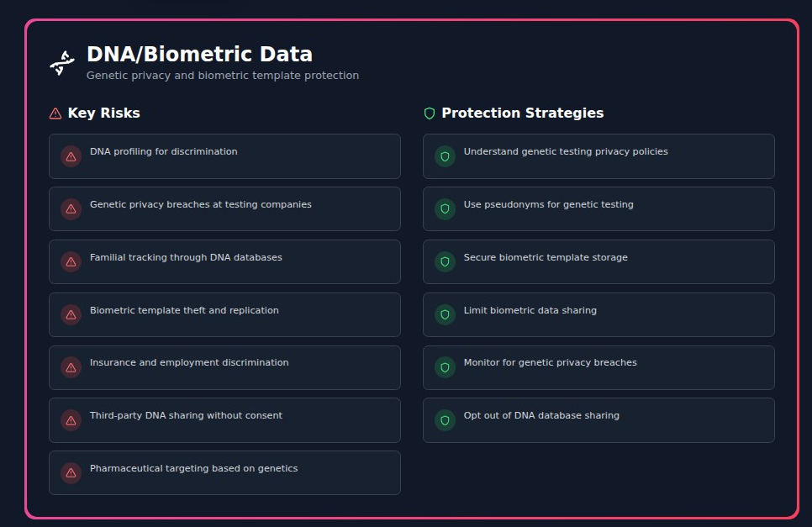Click warning icon on Third-party DNA sharing
This screenshot has height=527, width=812.
point(71,420)
